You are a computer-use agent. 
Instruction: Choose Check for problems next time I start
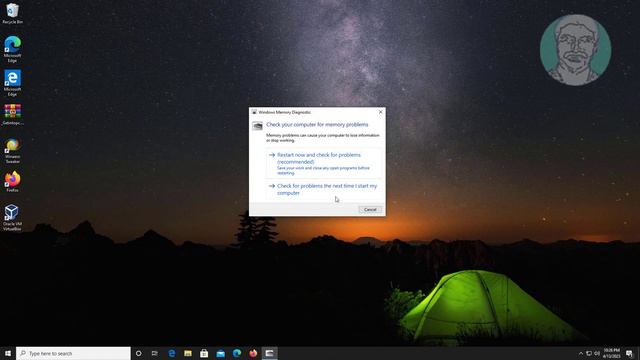pyautogui.click(x=324, y=189)
